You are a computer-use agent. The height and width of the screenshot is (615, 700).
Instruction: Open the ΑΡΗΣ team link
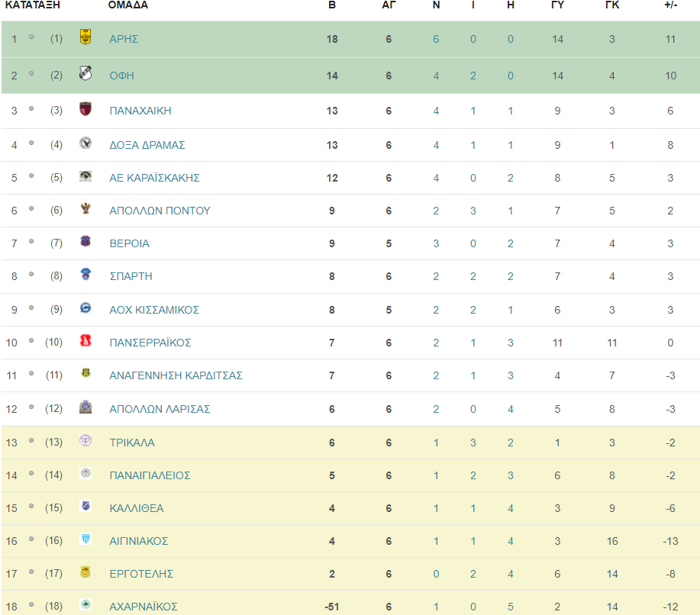pyautogui.click(x=124, y=39)
